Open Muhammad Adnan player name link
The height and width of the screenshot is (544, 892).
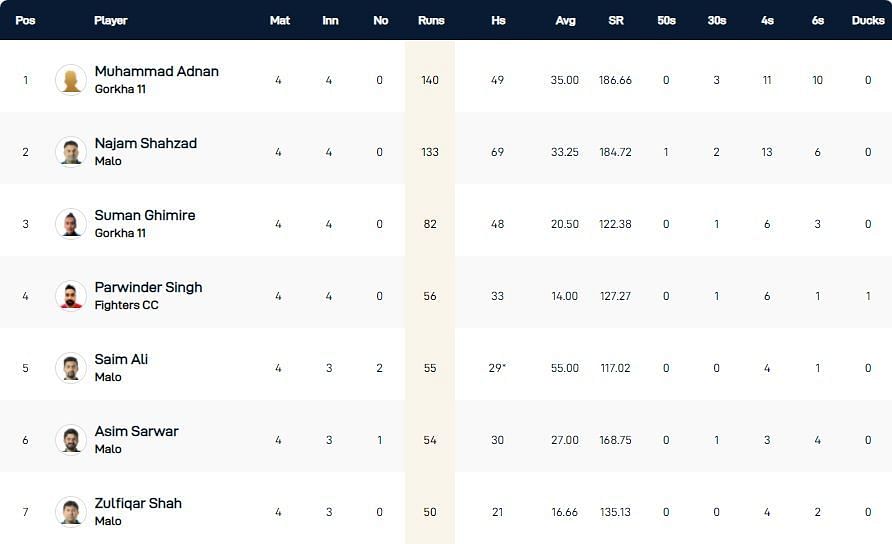[x=156, y=71]
